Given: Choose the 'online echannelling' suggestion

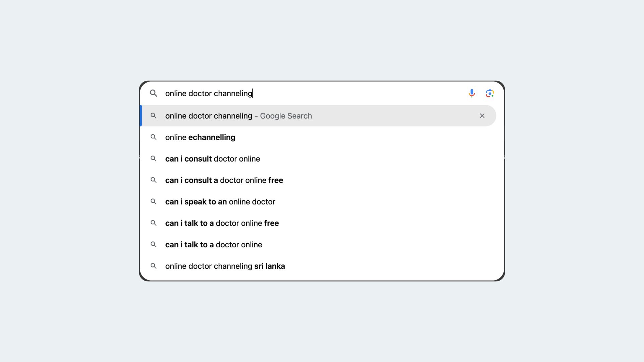Looking at the screenshot, I should pos(318,137).
